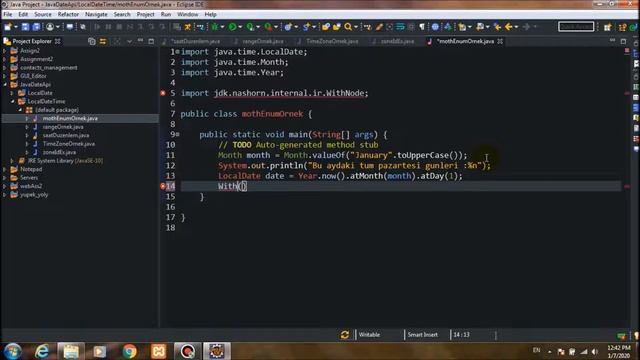Open the Debug dropdown arrow

click(x=222, y=27)
